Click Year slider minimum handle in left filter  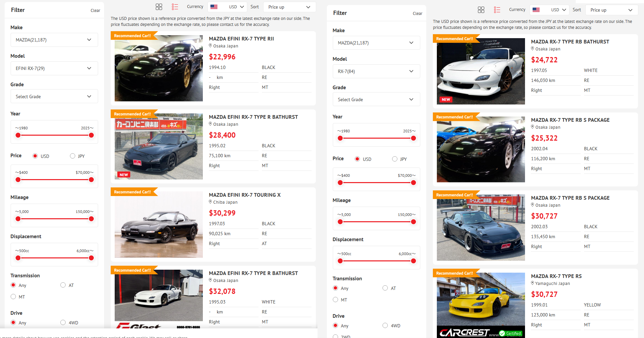point(18,135)
